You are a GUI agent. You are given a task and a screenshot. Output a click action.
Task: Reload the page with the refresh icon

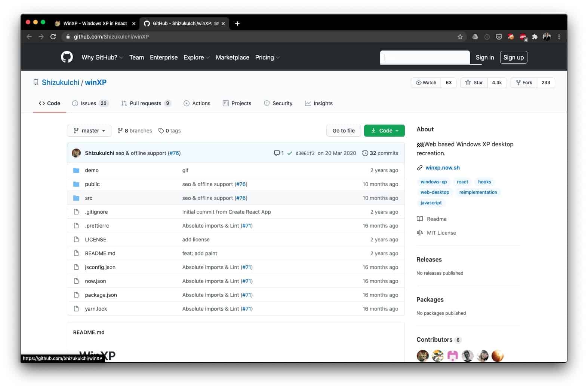(x=53, y=37)
